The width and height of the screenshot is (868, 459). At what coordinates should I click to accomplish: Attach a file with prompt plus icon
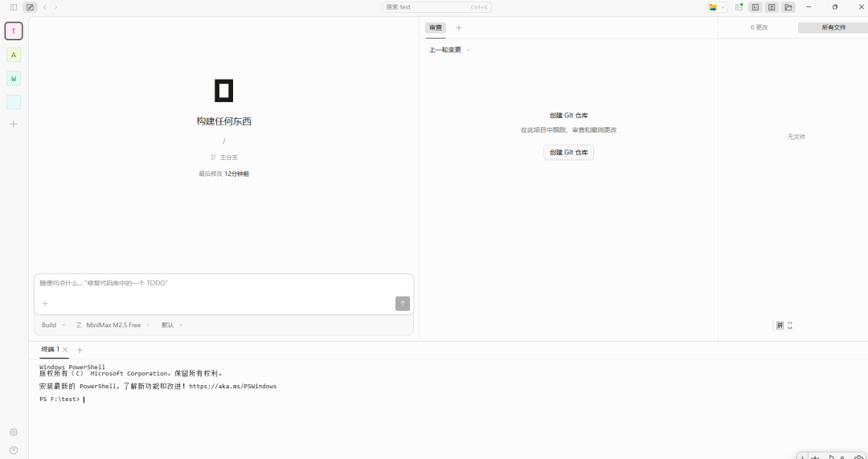(45, 303)
